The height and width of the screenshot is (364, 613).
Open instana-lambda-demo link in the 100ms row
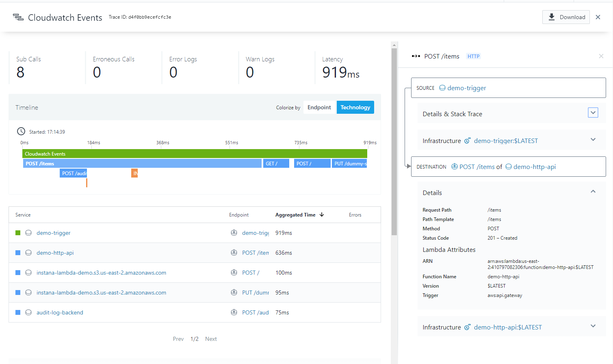101,273
